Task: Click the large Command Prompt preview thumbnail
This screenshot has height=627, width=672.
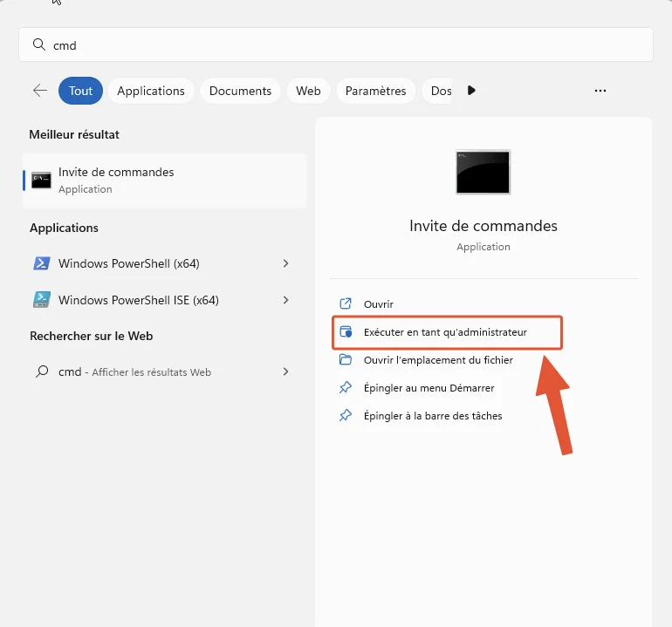Action: pos(483,172)
